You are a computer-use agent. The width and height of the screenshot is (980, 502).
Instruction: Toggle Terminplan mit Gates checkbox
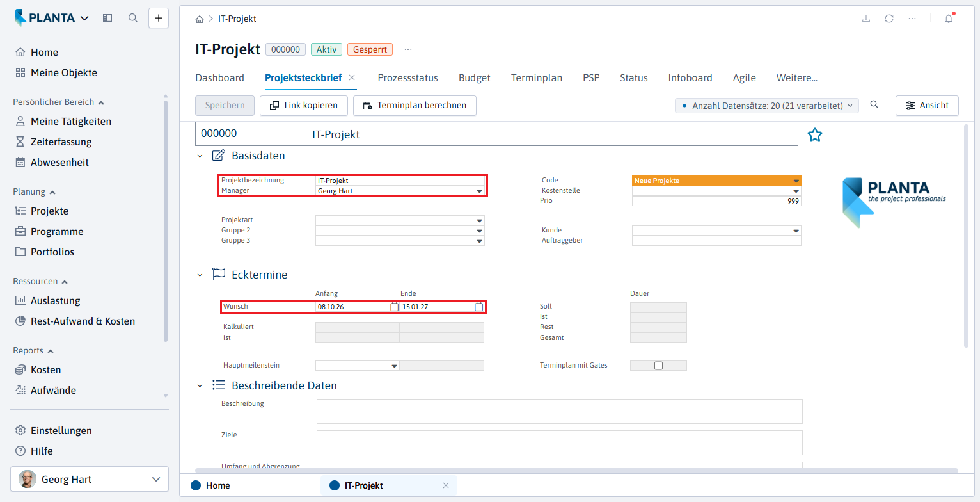click(x=658, y=366)
